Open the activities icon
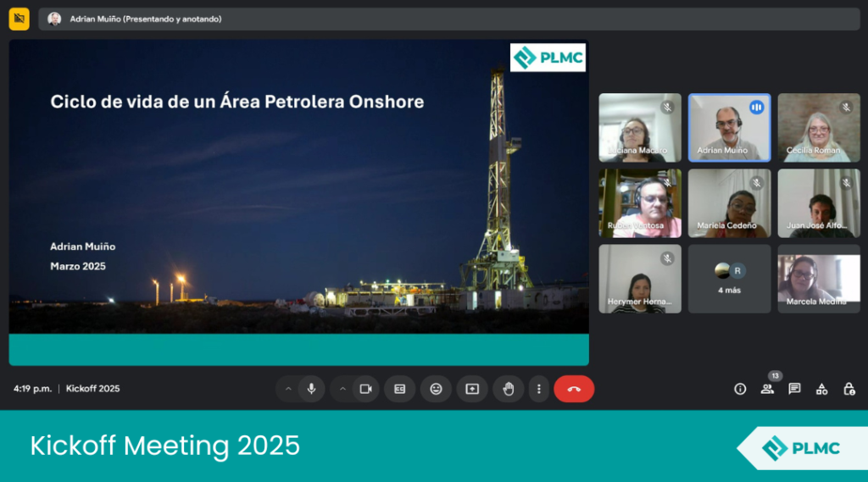Image resolution: width=868 pixels, height=482 pixels. pyautogui.click(x=821, y=389)
